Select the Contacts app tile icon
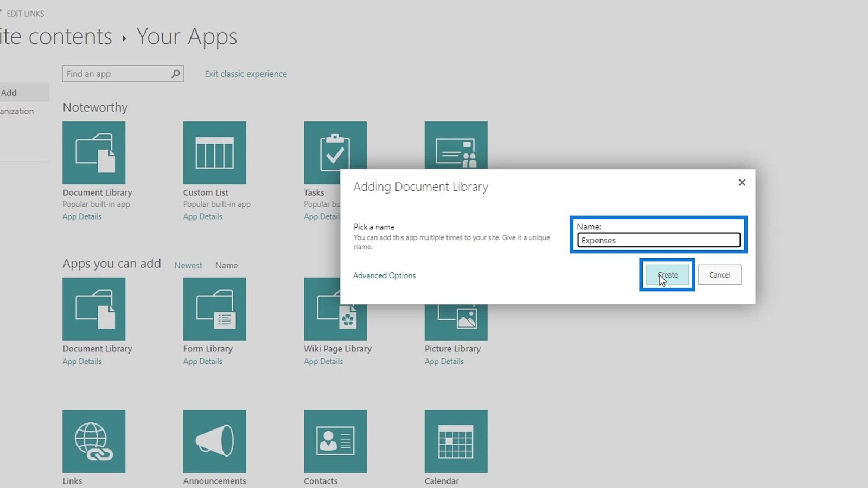The image size is (868, 488). tap(335, 441)
